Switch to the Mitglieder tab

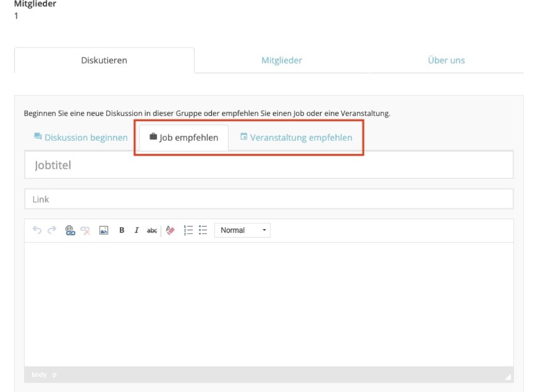click(x=282, y=60)
